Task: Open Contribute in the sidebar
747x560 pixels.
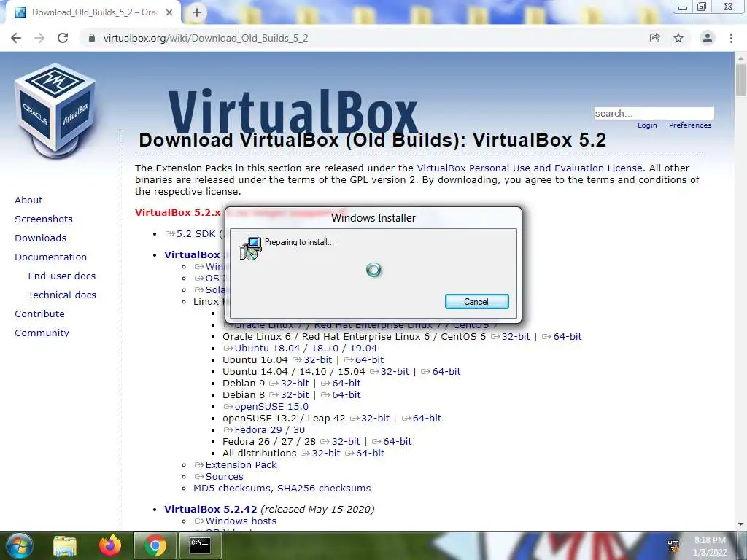Action: click(39, 314)
